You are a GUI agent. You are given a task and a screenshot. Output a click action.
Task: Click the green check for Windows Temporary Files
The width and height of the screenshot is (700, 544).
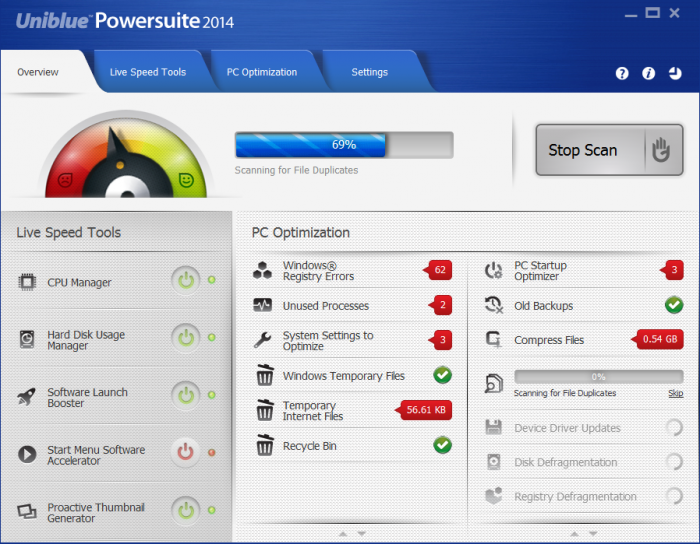(442, 375)
